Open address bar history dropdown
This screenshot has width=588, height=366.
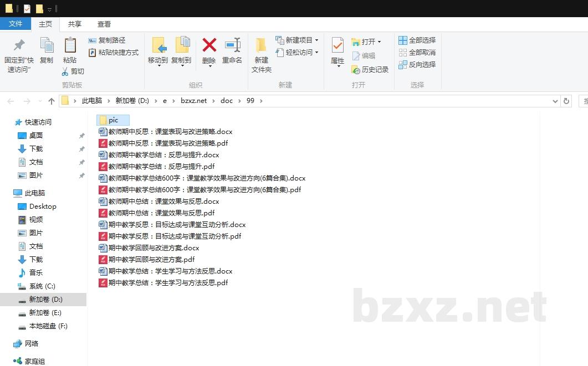point(555,101)
